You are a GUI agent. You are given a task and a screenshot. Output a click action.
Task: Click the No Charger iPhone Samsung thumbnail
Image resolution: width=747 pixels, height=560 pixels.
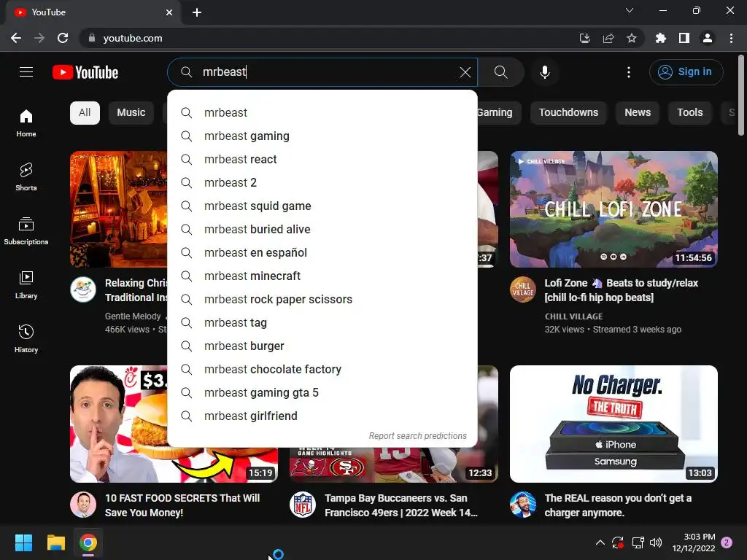[x=614, y=424]
